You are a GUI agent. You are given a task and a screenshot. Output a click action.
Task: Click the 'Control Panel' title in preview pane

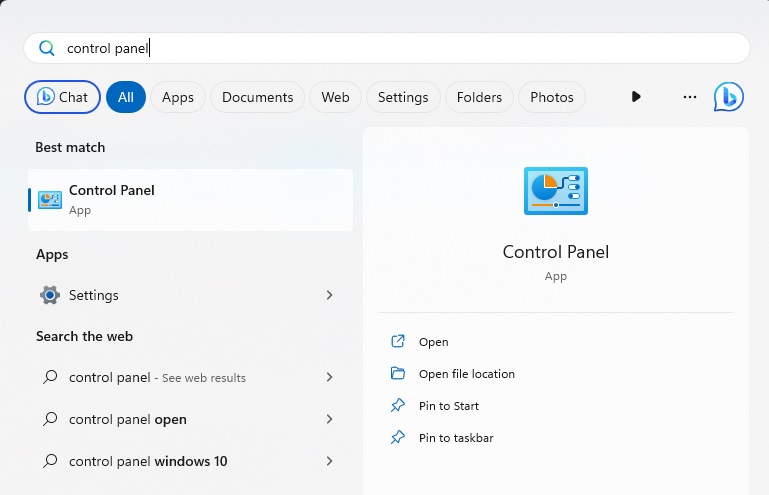click(x=556, y=252)
